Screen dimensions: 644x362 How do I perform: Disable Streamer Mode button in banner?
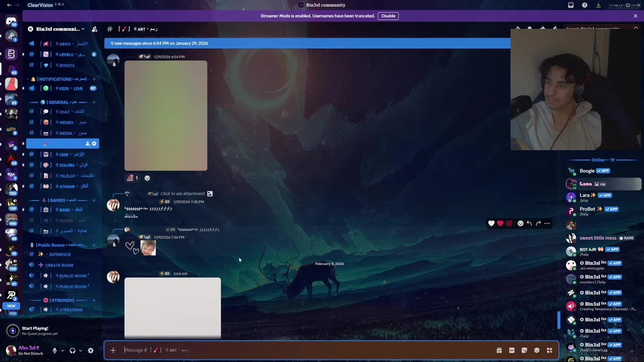388,16
